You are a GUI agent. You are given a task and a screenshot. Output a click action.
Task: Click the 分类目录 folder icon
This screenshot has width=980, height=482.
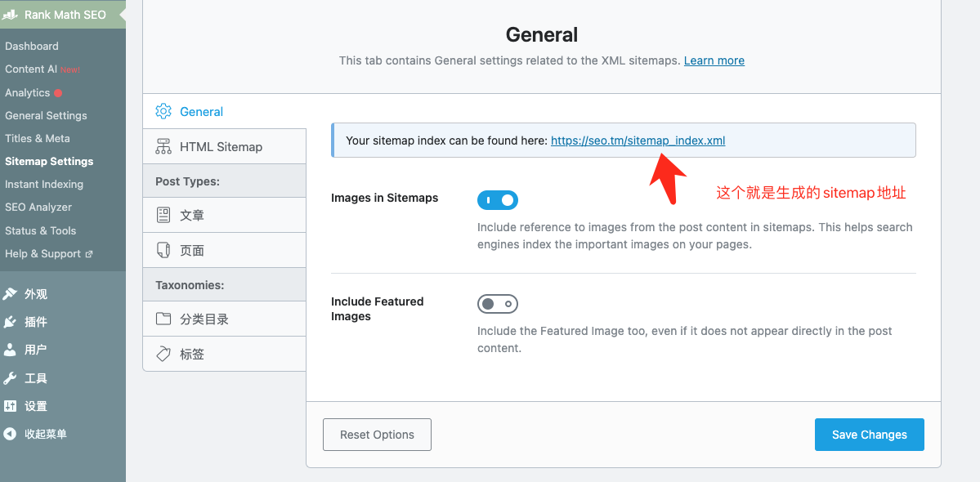163,319
